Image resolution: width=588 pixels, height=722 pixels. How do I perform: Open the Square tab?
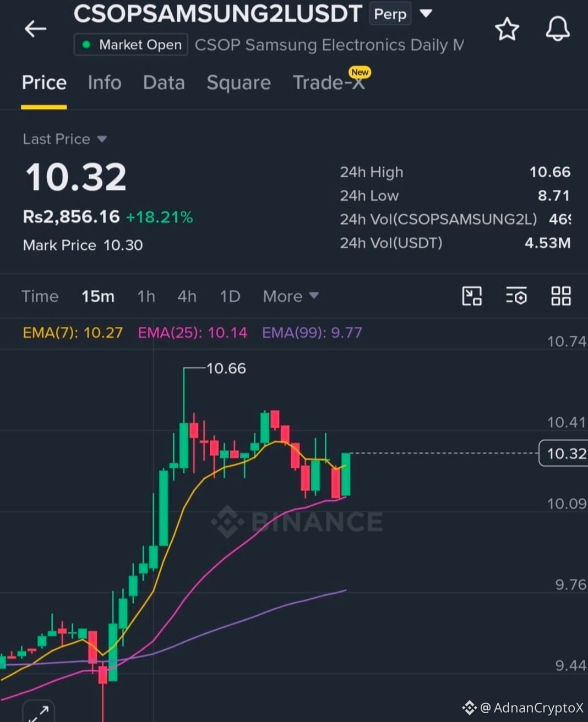click(x=238, y=83)
